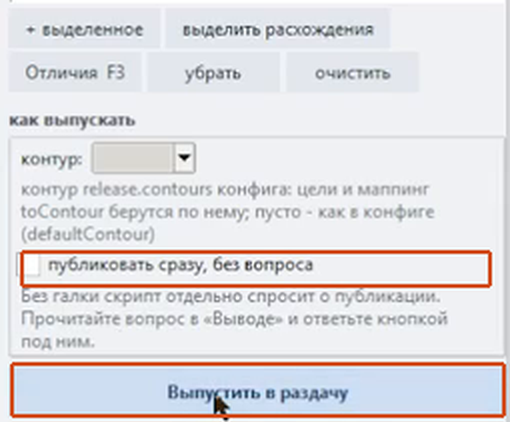
Task: Click the "+ выделенное" button
Action: (84, 29)
